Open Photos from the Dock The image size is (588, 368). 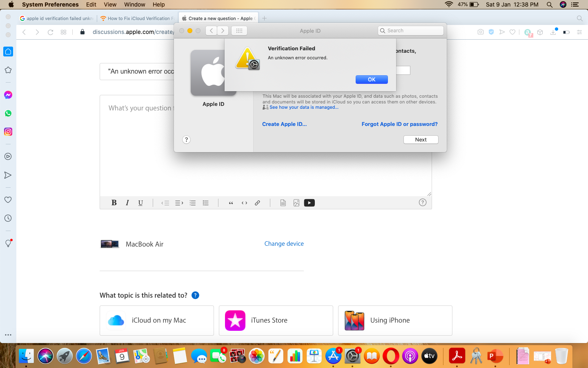pos(256,356)
